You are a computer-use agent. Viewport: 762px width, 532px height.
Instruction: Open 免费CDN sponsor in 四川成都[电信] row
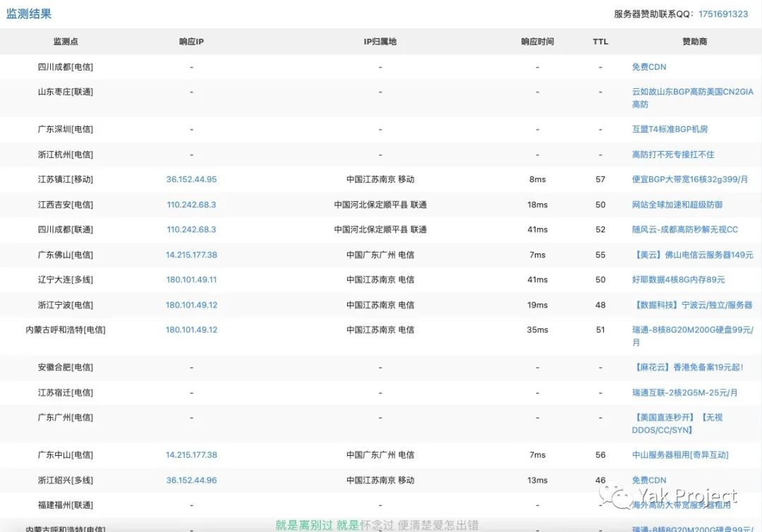pos(649,67)
